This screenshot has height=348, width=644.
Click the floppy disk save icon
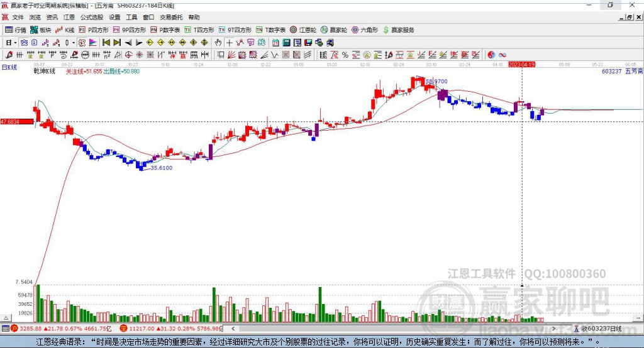(x=308, y=43)
